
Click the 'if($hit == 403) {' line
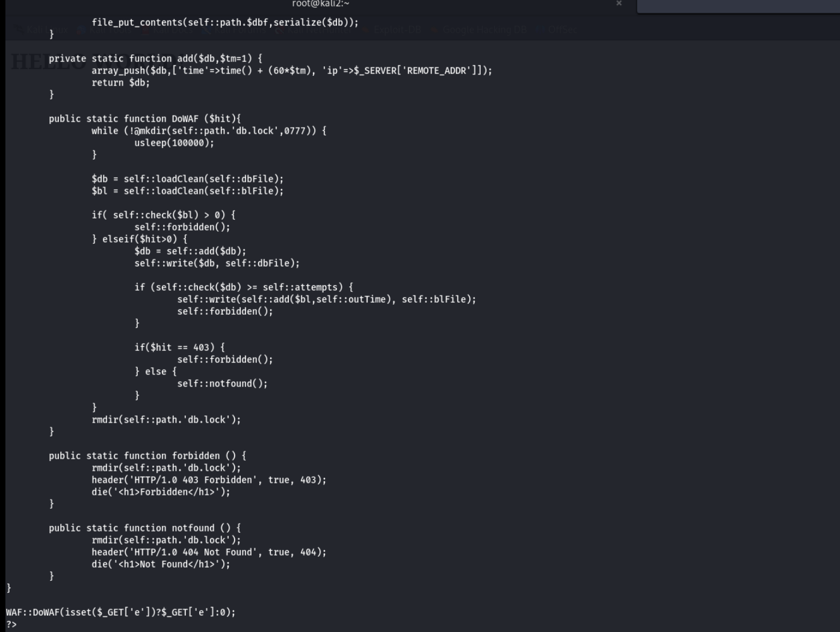179,347
